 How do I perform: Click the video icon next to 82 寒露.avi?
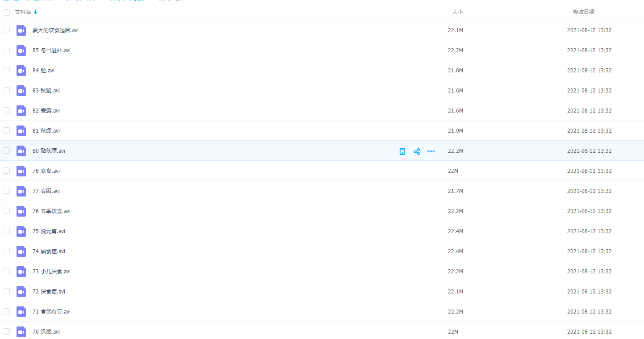click(x=21, y=111)
